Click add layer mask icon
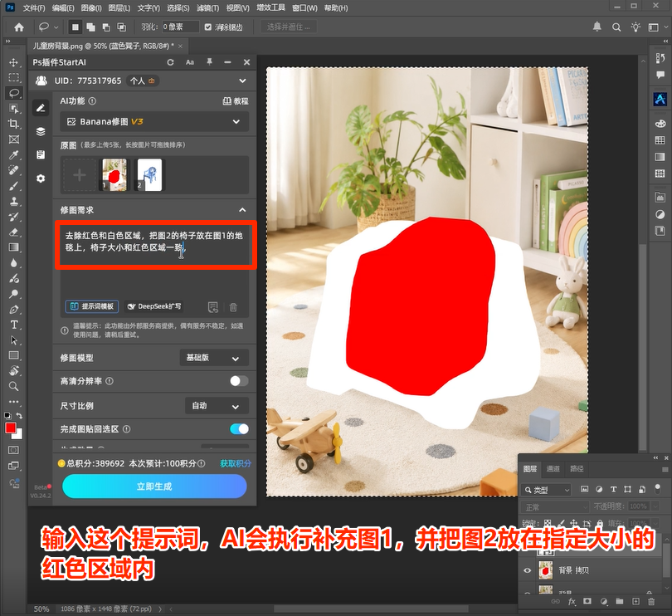672x616 pixels. (587, 601)
